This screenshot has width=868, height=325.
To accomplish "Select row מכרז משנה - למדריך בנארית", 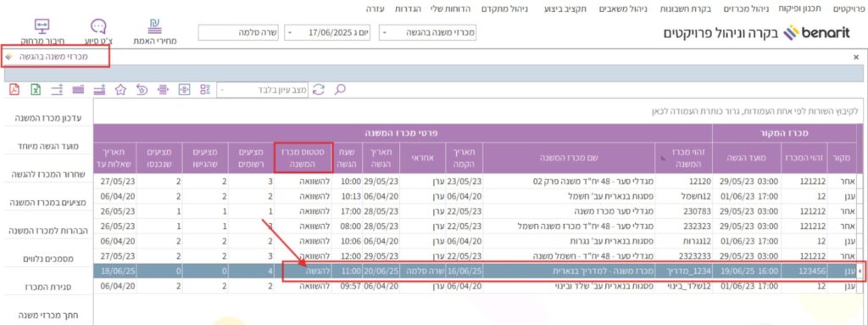I will click(475, 272).
